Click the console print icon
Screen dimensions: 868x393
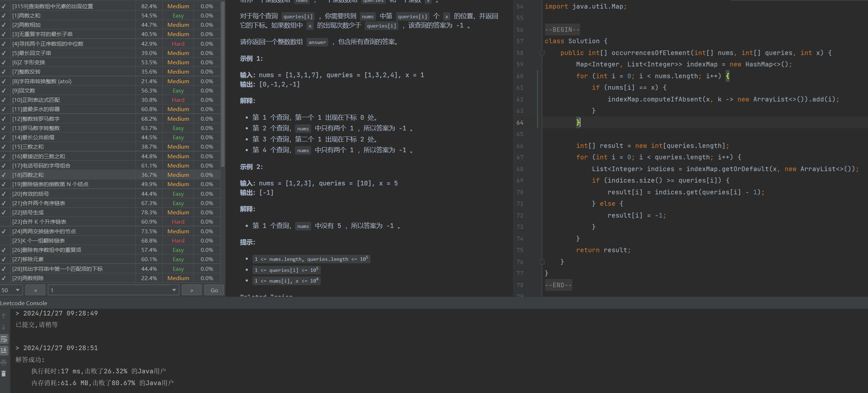point(4,362)
